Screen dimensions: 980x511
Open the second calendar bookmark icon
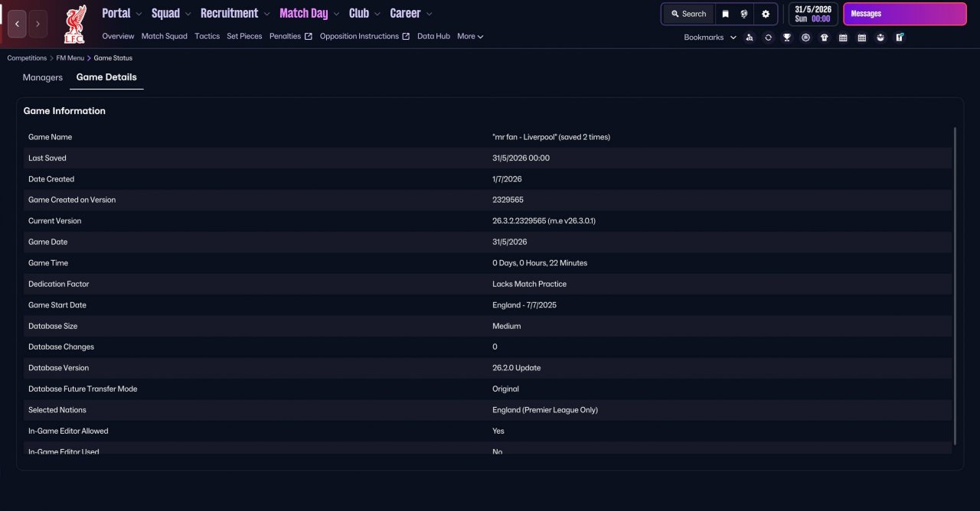pos(862,37)
